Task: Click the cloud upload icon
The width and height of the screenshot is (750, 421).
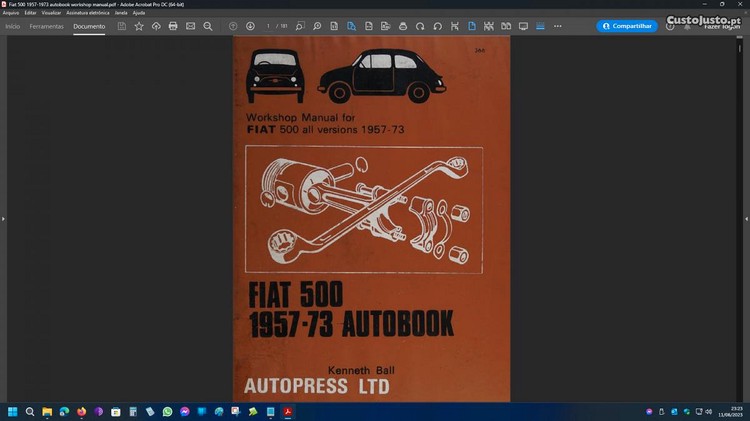Action: (x=156, y=26)
